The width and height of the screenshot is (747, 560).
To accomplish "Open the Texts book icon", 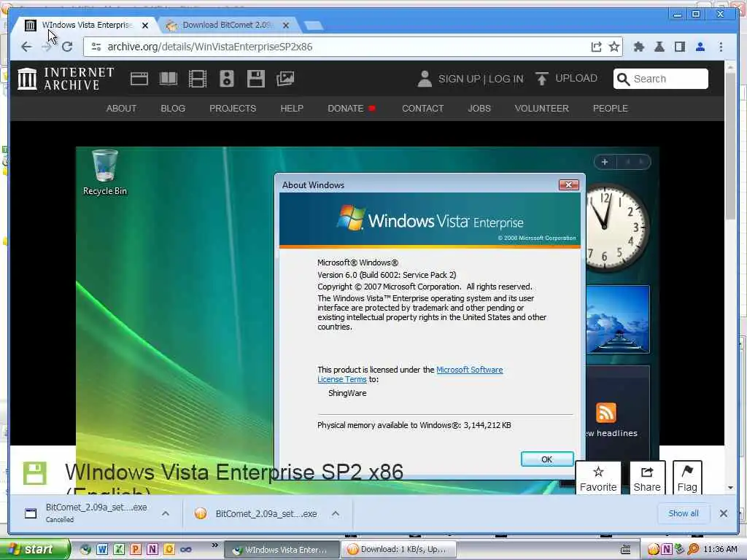I will point(169,79).
